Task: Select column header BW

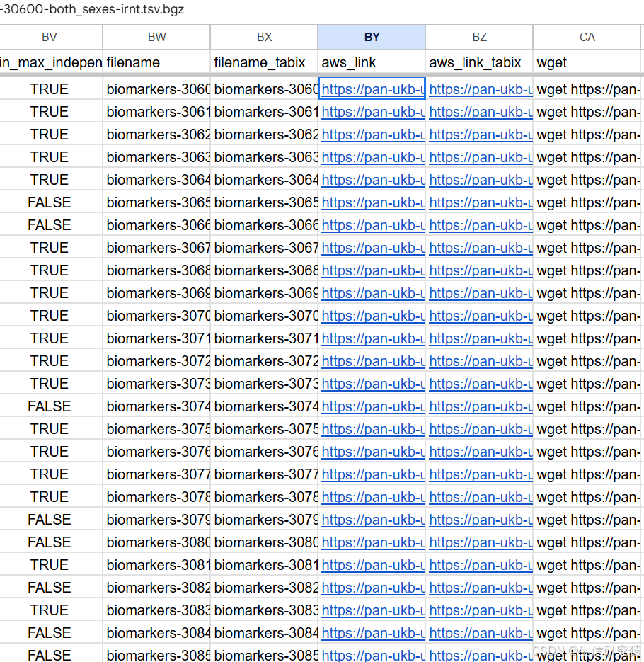Action: click(156, 37)
